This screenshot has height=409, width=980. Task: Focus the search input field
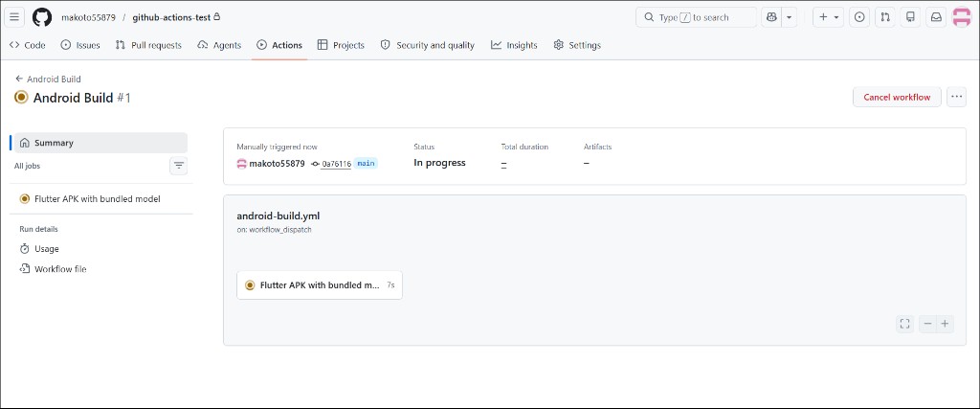point(697,17)
